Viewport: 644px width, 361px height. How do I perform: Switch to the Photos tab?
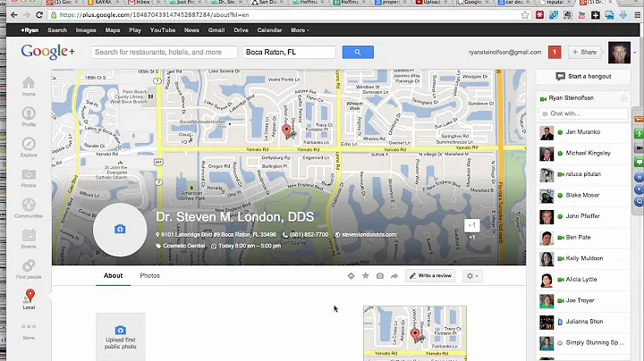150,276
